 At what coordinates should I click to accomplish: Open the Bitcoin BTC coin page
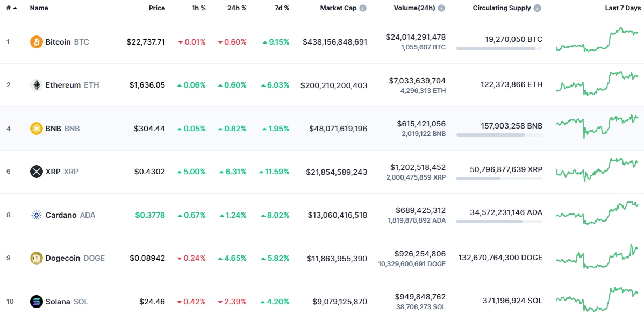click(60, 42)
